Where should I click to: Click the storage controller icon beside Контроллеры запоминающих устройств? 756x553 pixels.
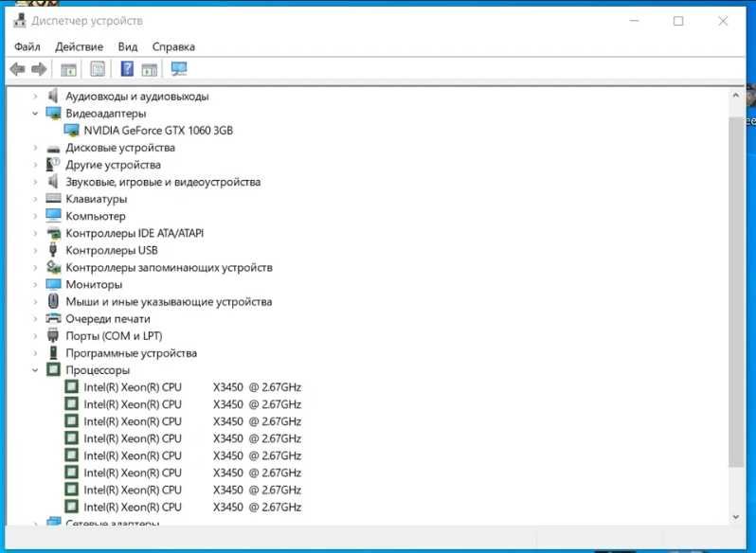click(x=53, y=267)
